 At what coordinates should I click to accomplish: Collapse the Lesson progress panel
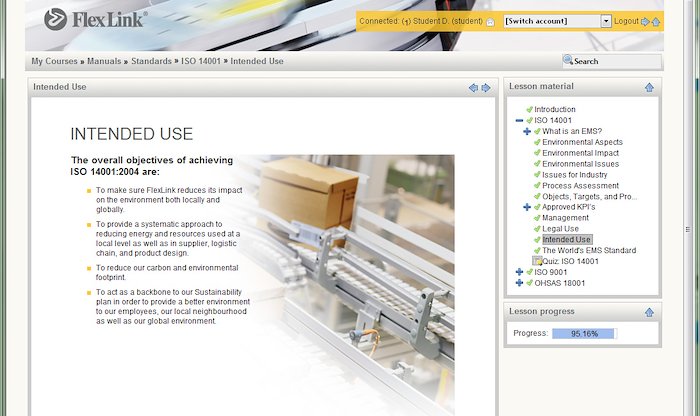pyautogui.click(x=649, y=312)
